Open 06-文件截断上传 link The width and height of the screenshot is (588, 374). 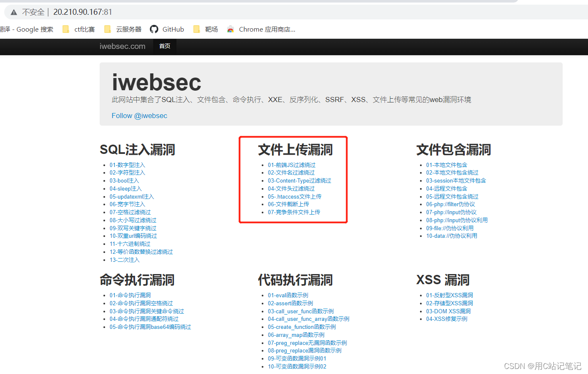tap(288, 204)
